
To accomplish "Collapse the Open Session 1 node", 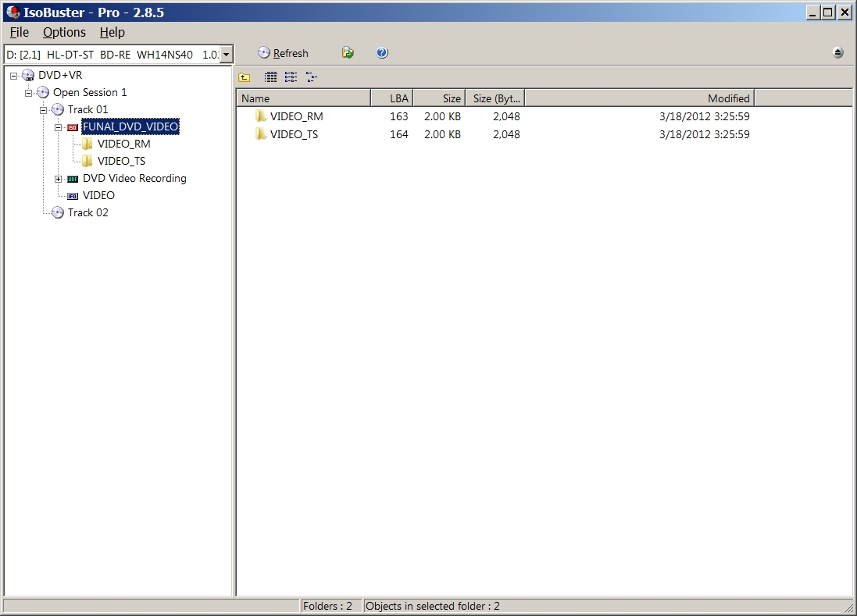I will (x=28, y=93).
